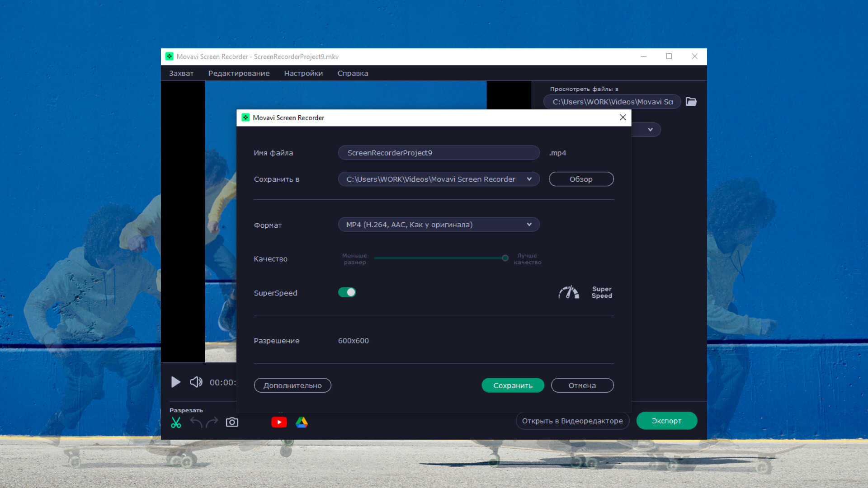Open the Сохранить в folder dropdown
Screen dimensions: 868x488
529,179
